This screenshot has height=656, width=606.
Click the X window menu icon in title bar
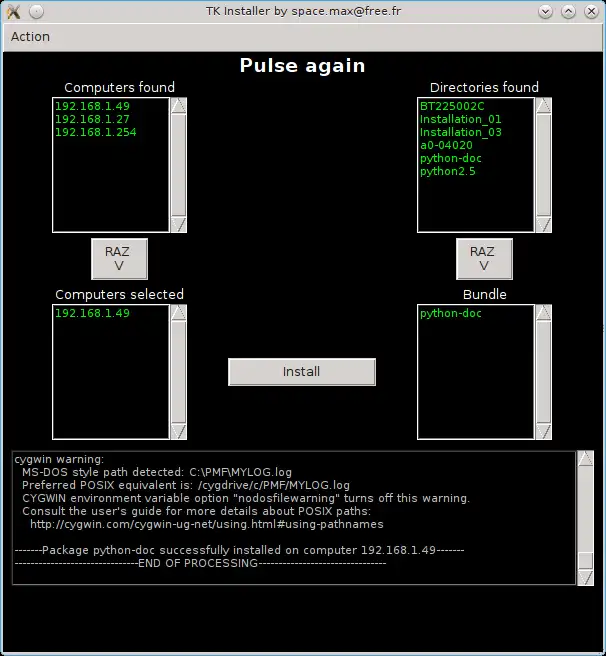coord(13,11)
